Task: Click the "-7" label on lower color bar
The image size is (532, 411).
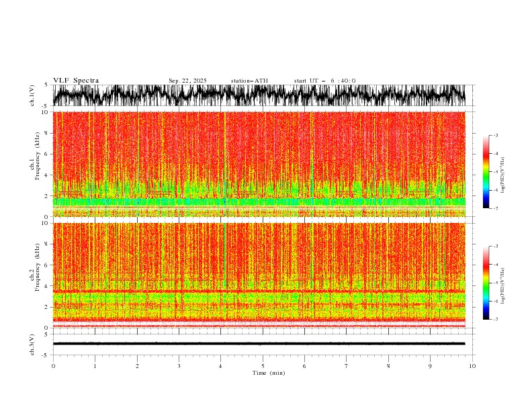Action: [x=496, y=319]
